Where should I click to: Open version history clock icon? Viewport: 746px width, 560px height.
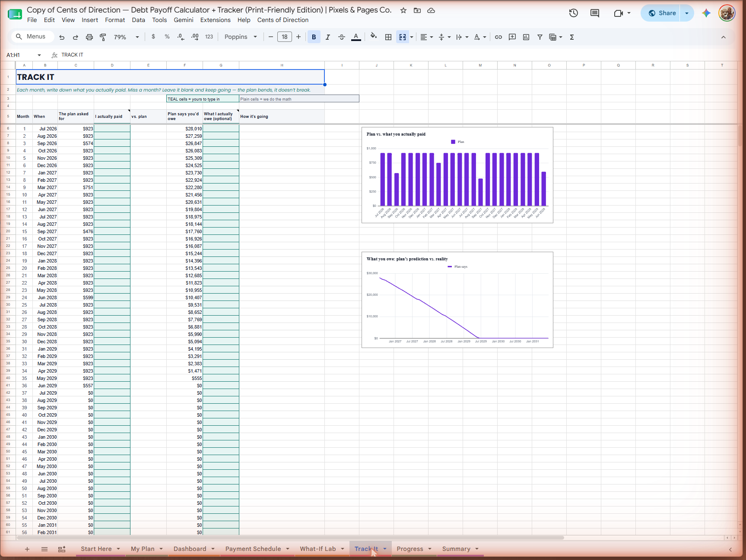[x=574, y=13]
